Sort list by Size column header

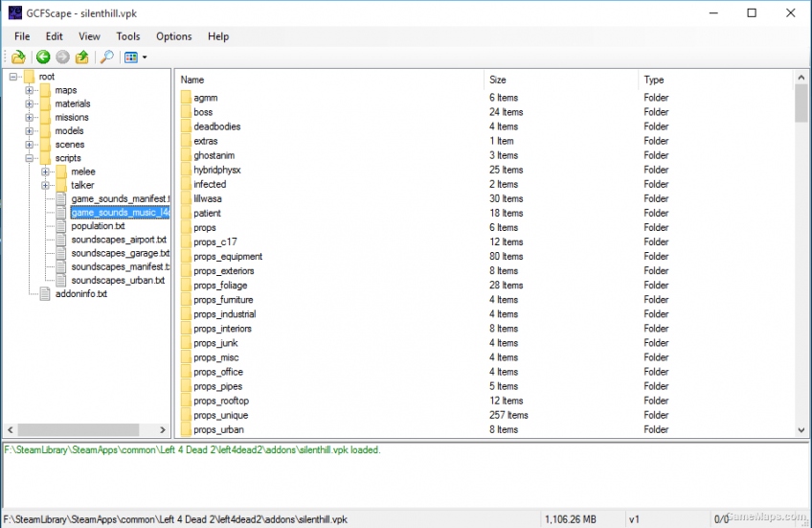[x=562, y=80]
